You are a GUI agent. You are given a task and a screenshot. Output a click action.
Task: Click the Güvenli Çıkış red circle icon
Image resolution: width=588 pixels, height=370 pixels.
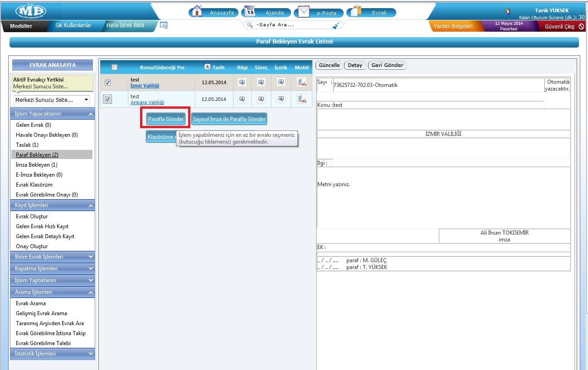tap(582, 27)
